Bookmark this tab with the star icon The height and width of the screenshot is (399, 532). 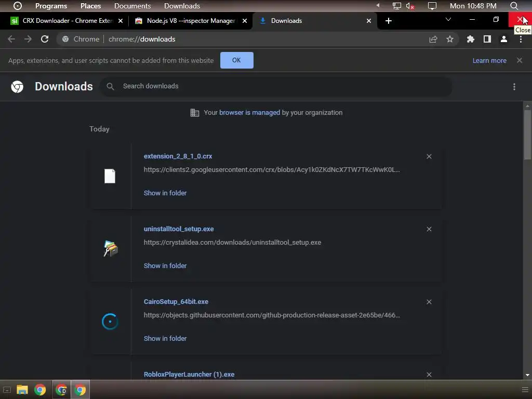(x=450, y=39)
